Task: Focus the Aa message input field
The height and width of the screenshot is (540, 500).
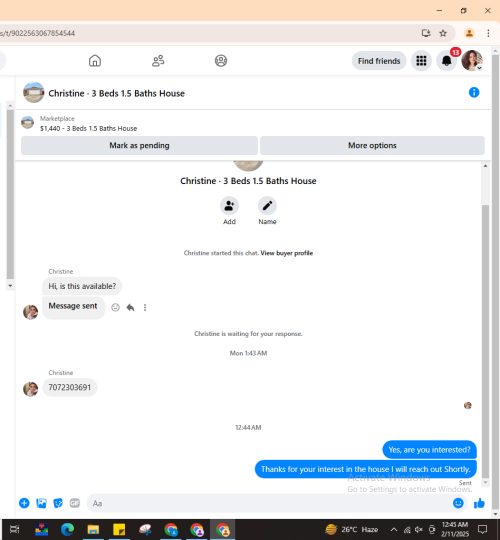Action: 270,503
